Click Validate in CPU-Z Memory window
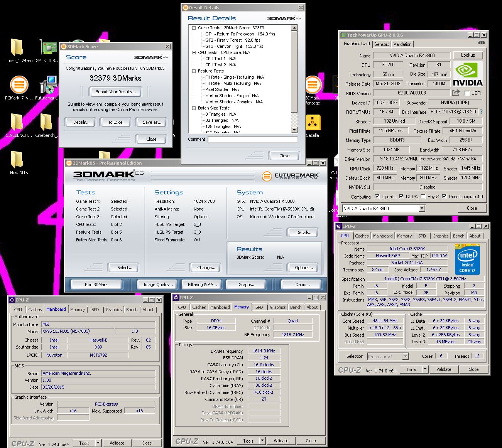This screenshot has width=502, height=448. 281,441
